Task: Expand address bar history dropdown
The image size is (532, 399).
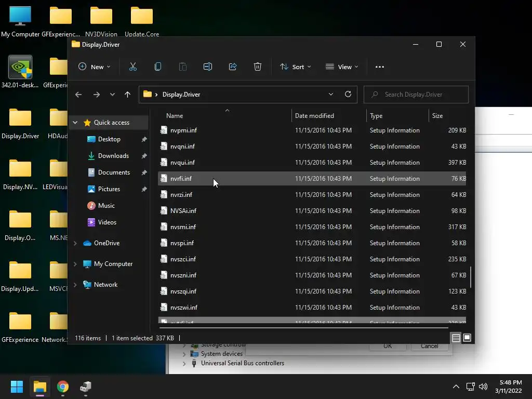Action: [x=331, y=95]
